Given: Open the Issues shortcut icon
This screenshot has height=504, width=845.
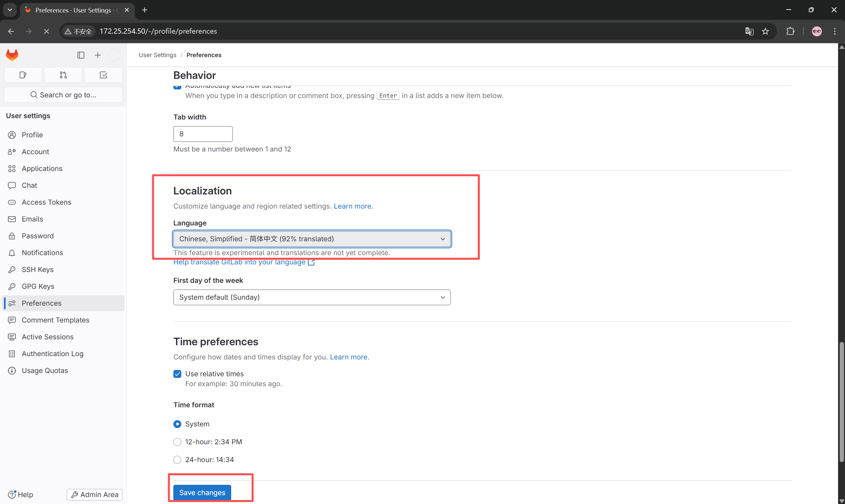Looking at the screenshot, I should pos(23,75).
